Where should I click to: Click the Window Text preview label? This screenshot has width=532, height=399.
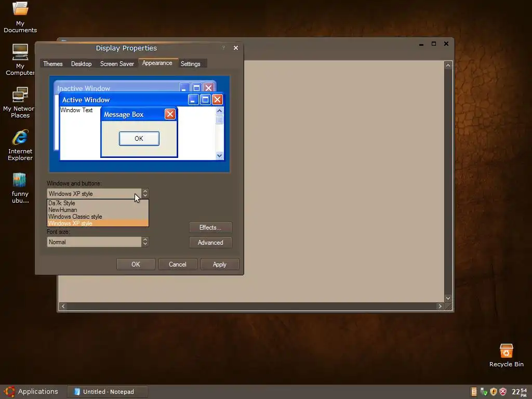click(76, 110)
